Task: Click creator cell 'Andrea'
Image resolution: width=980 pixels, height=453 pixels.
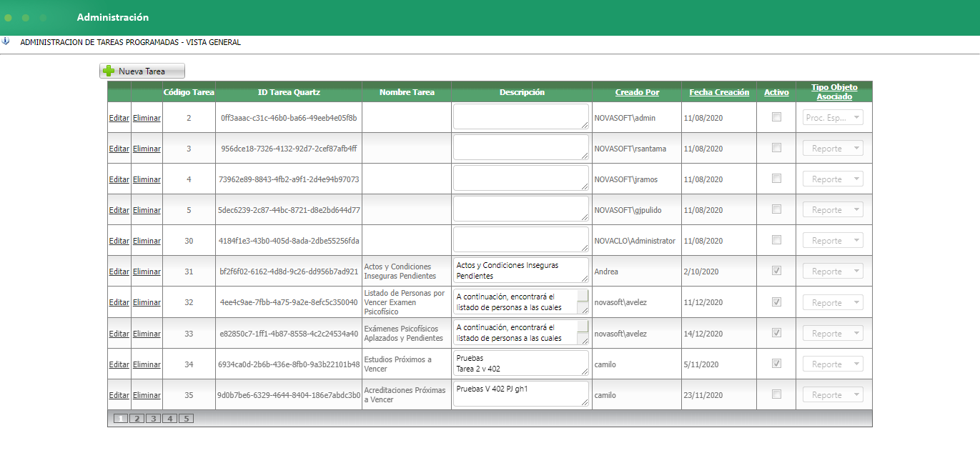Action: (x=606, y=272)
